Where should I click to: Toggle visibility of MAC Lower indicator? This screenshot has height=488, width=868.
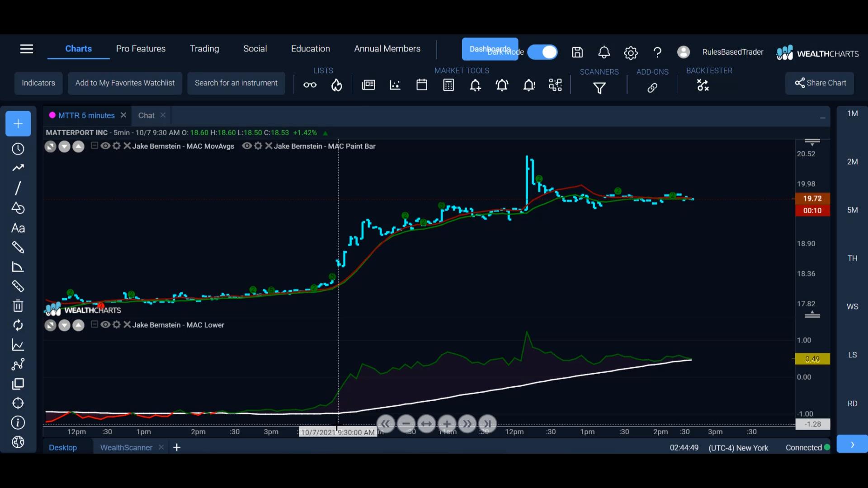coord(105,324)
